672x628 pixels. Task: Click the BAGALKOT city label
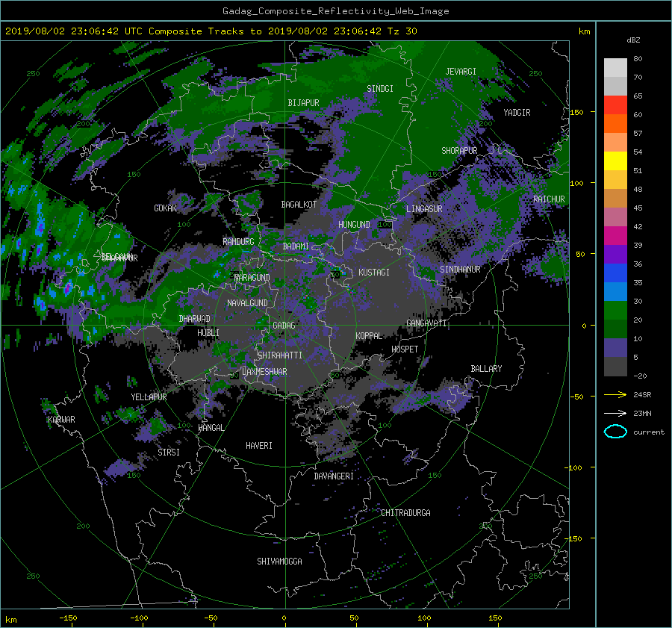[299, 205]
